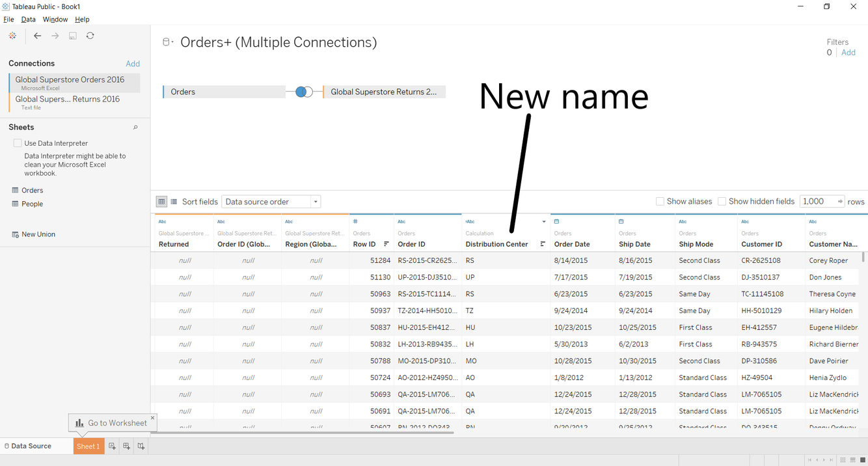868x466 pixels.
Task: Switch to the Data Source tab
Action: coord(31,446)
